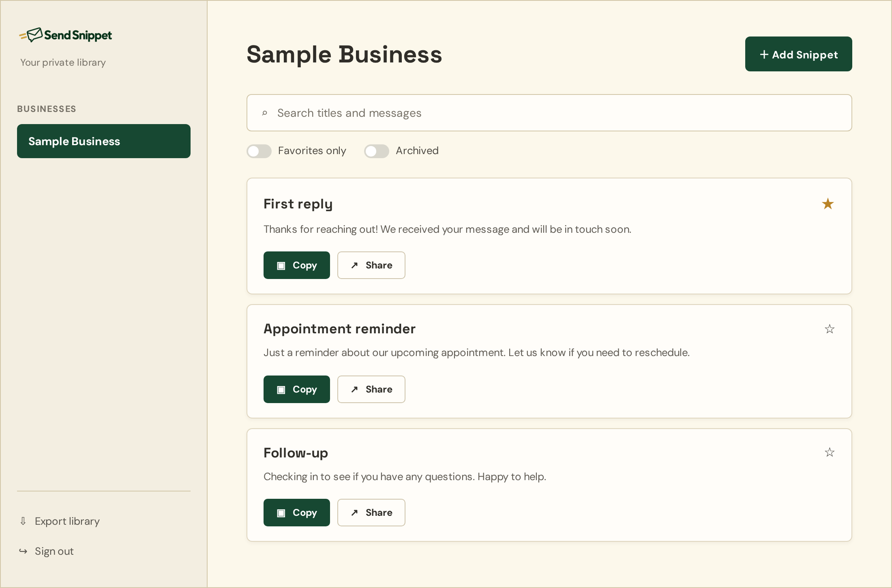
Task: Click the Appointment reminder snippet title
Action: tap(339, 328)
